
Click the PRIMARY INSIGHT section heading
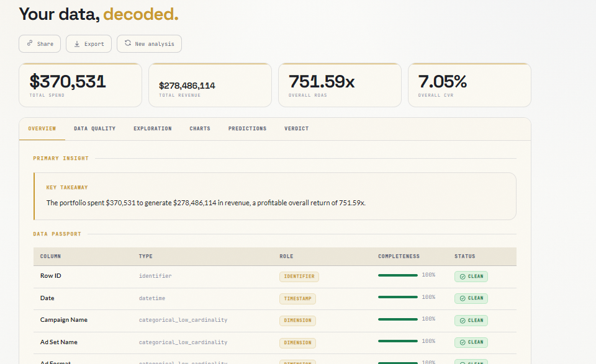(x=61, y=158)
